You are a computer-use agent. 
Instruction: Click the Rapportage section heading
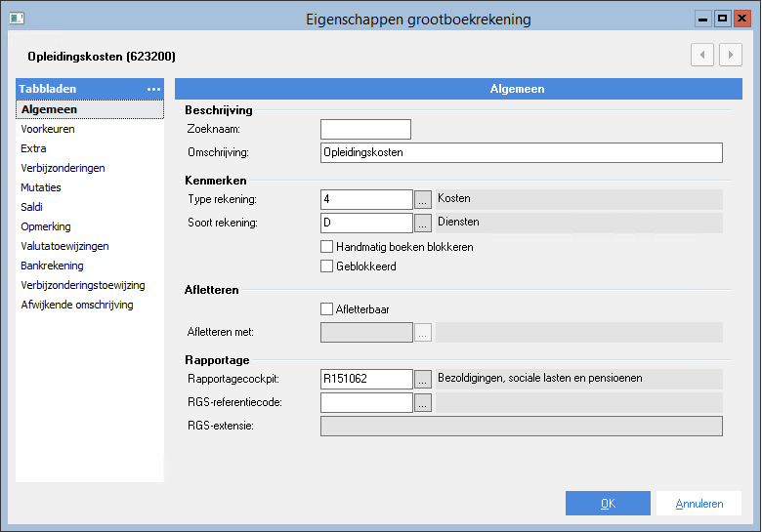click(217, 360)
